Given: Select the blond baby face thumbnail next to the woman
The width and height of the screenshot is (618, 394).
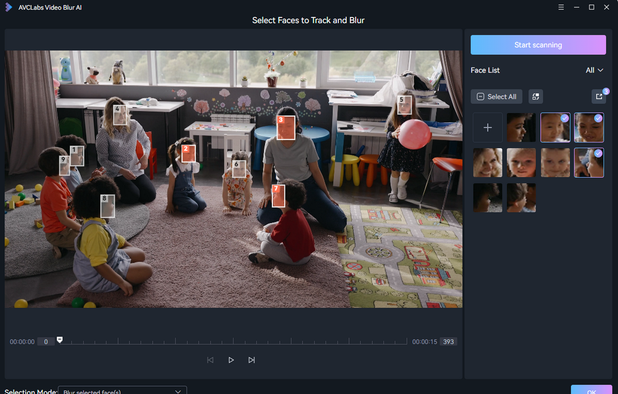Looking at the screenshot, I should tap(521, 163).
